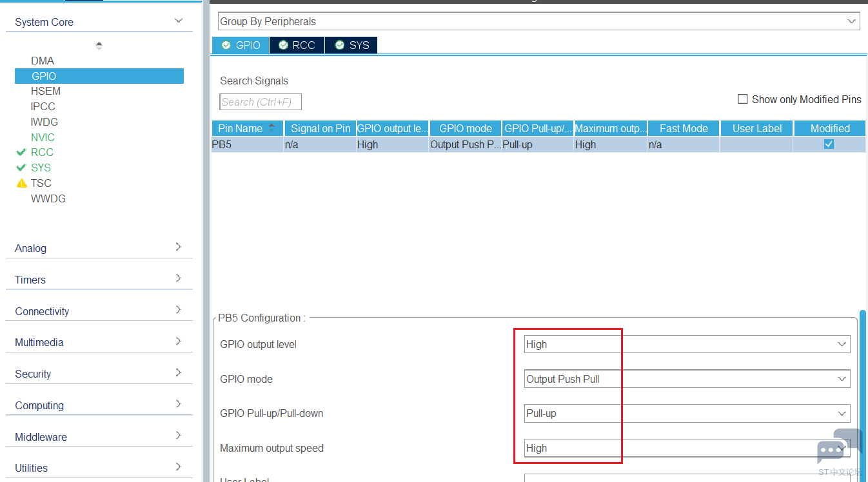Sort by User Label column header

757,128
